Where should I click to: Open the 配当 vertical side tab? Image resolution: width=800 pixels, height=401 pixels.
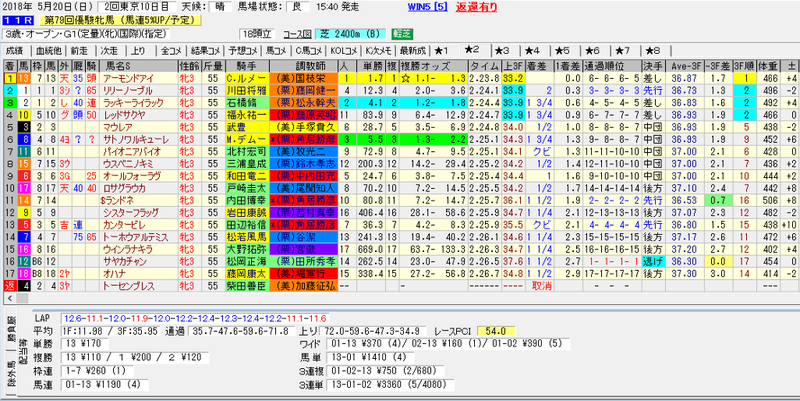pos(22,351)
